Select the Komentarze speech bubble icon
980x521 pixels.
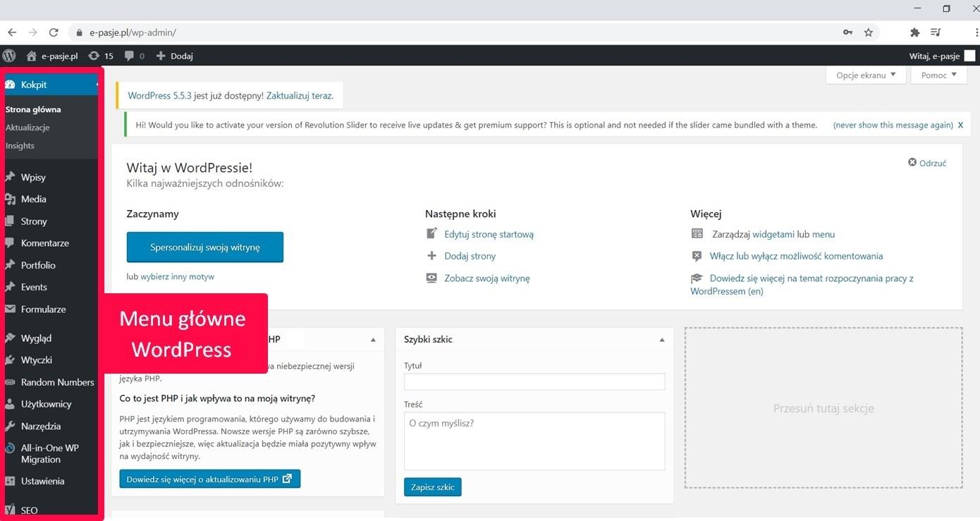(11, 243)
